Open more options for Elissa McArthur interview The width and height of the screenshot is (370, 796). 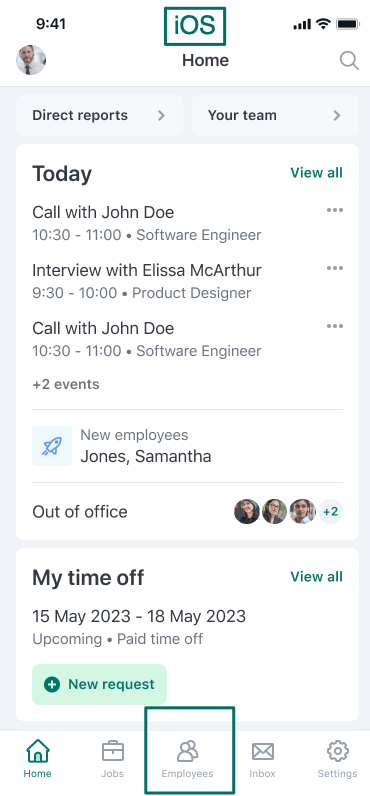point(334,268)
